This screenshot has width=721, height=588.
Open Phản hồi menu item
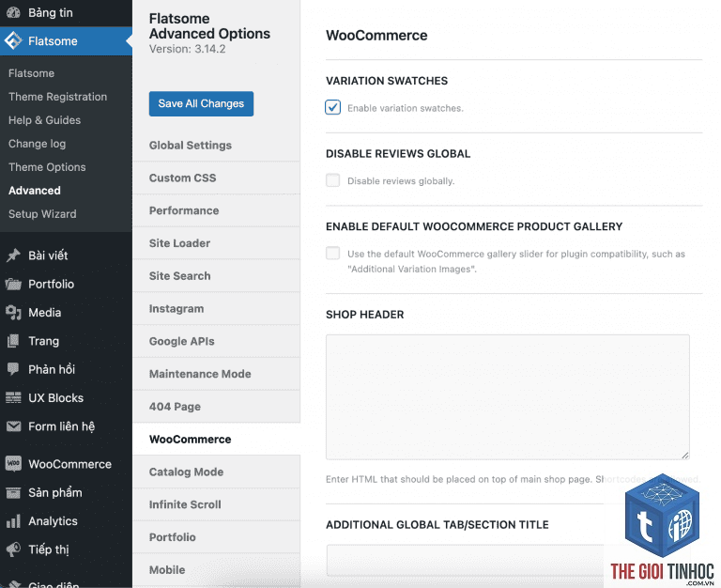[66, 369]
